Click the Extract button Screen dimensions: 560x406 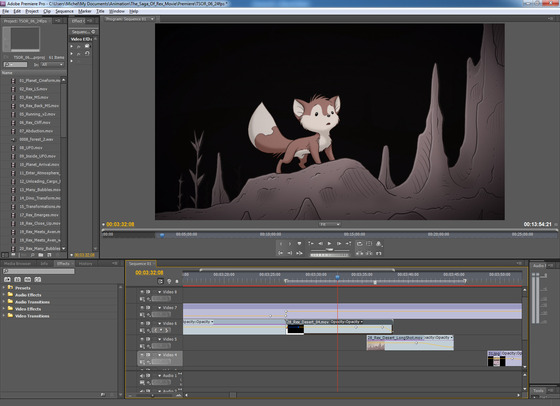[x=369, y=253]
